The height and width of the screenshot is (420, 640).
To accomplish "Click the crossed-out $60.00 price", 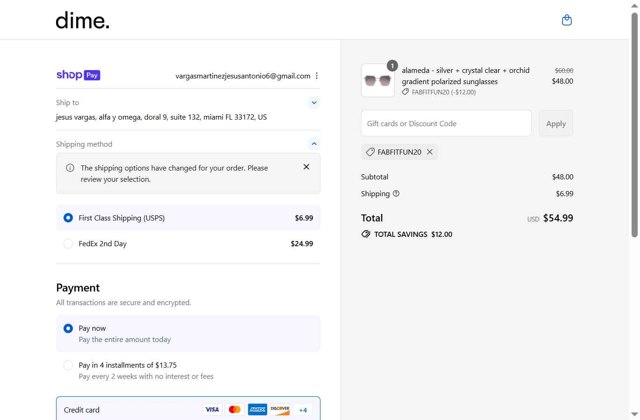I will tap(564, 71).
